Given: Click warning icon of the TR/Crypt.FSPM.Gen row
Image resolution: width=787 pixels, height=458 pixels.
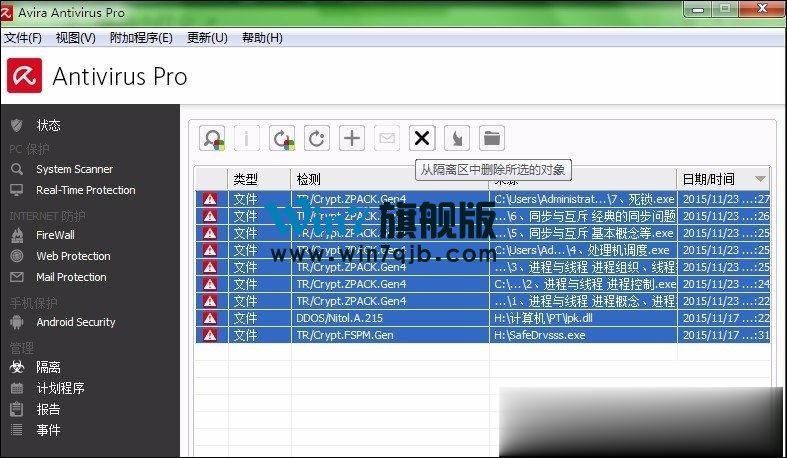Looking at the screenshot, I should click(x=210, y=335).
